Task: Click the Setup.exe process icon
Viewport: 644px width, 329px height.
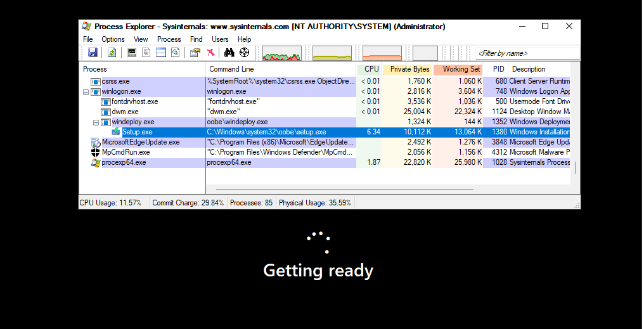Action: 116,132
